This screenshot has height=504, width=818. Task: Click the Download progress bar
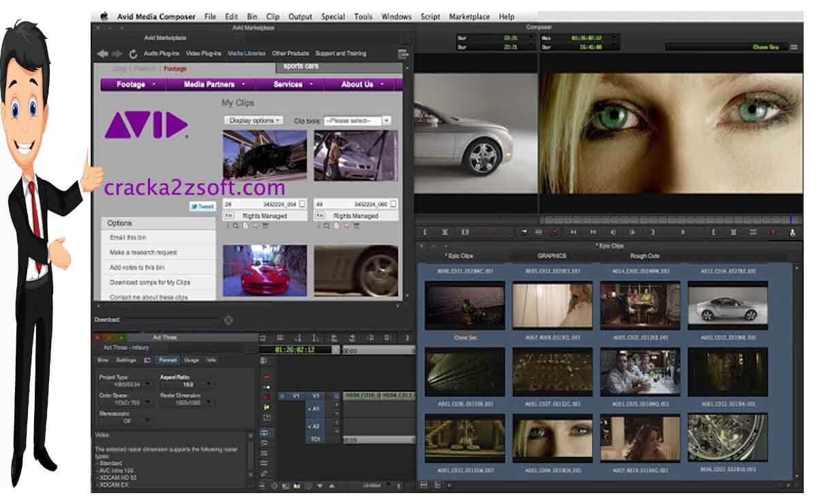[x=172, y=320]
